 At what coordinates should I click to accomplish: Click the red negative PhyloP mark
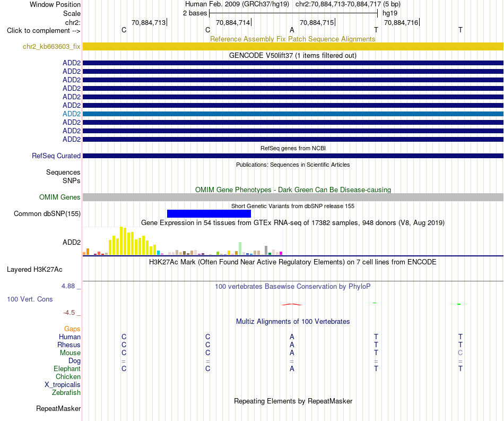(292, 304)
